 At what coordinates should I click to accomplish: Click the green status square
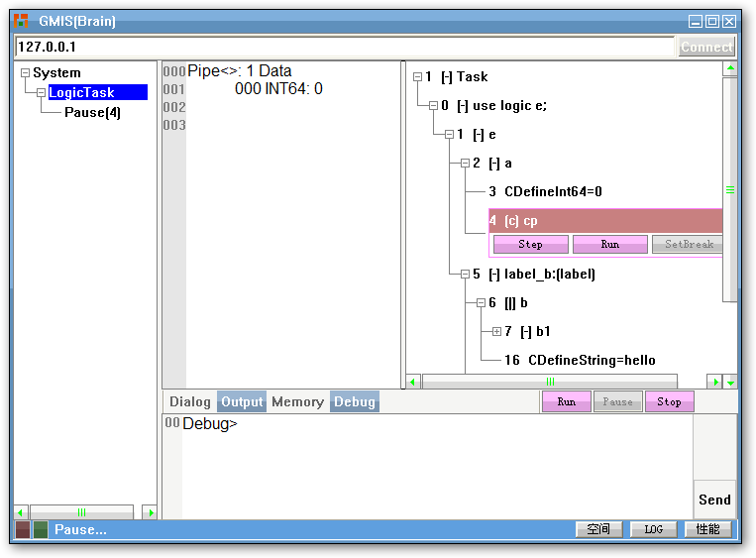coord(41,529)
